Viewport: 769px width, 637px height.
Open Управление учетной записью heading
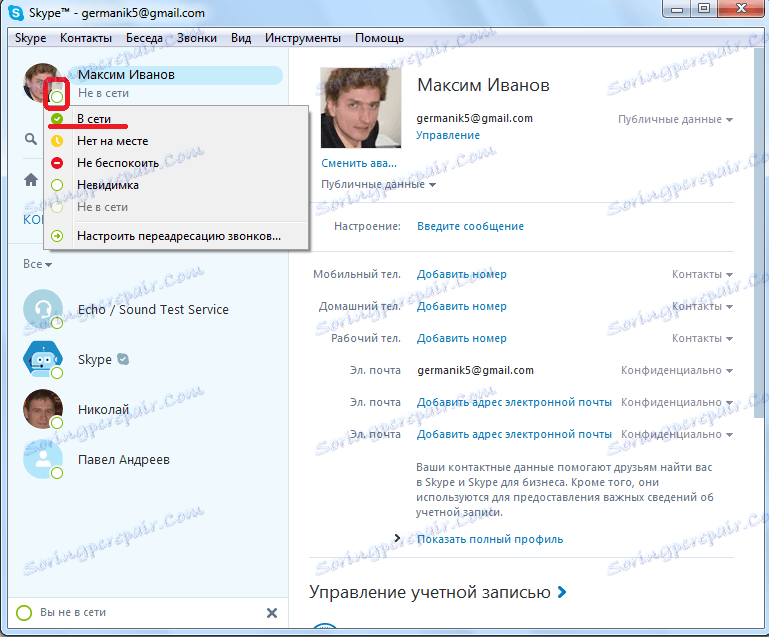pyautogui.click(x=430, y=592)
